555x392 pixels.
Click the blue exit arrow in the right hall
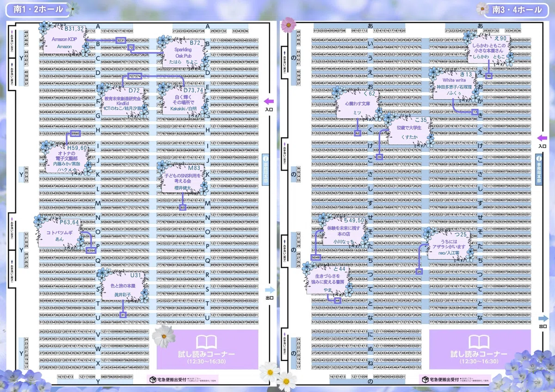click(x=543, y=318)
